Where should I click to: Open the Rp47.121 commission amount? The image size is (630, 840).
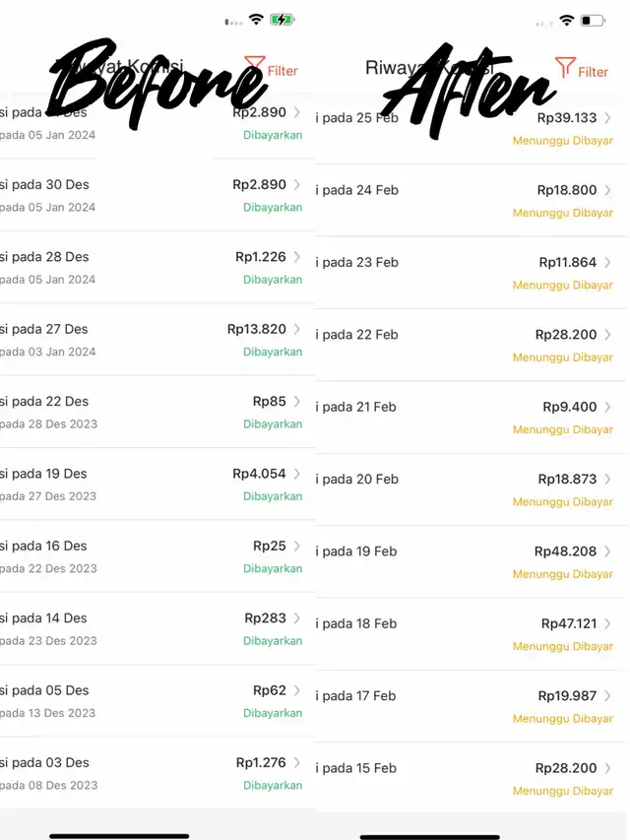pyautogui.click(x=569, y=623)
